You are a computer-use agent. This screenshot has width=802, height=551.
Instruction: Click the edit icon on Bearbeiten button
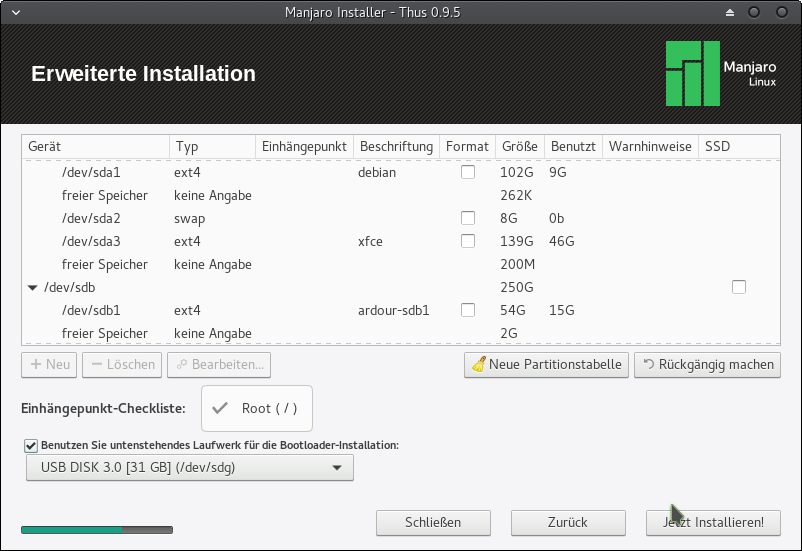[x=181, y=365]
